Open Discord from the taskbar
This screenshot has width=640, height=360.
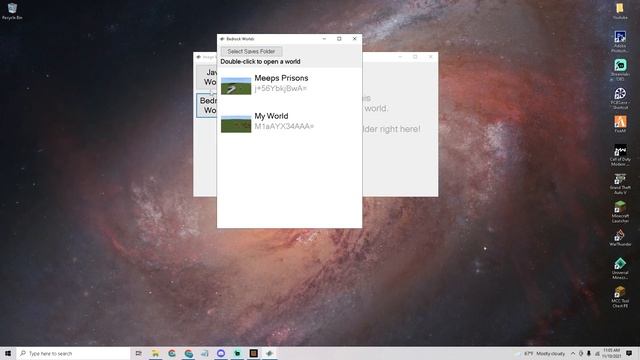[x=221, y=353]
